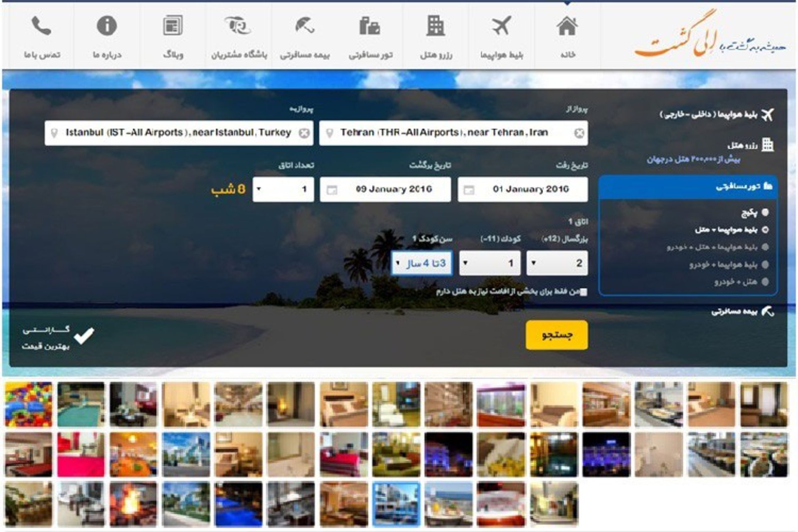Select the flight plus hotel radio option

765,230
